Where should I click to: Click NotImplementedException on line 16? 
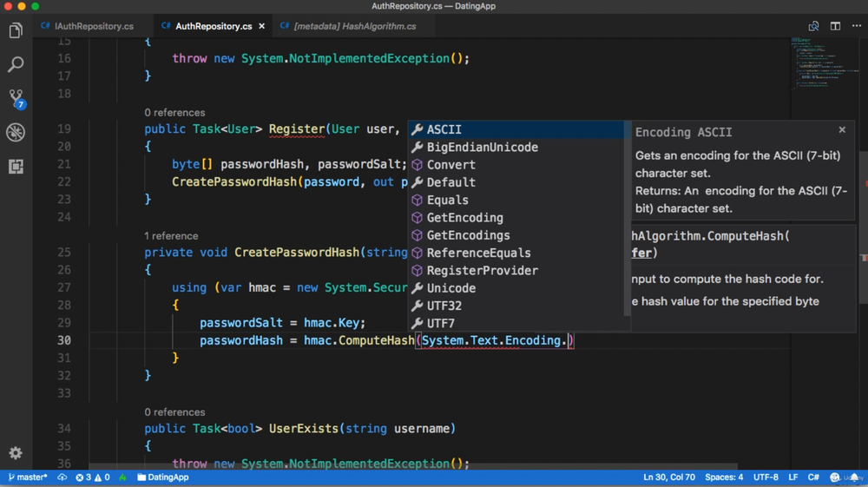click(x=369, y=58)
